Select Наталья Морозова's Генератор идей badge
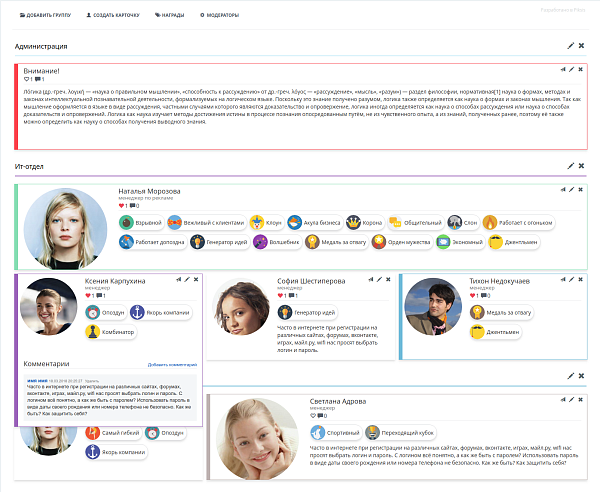 click(220, 242)
